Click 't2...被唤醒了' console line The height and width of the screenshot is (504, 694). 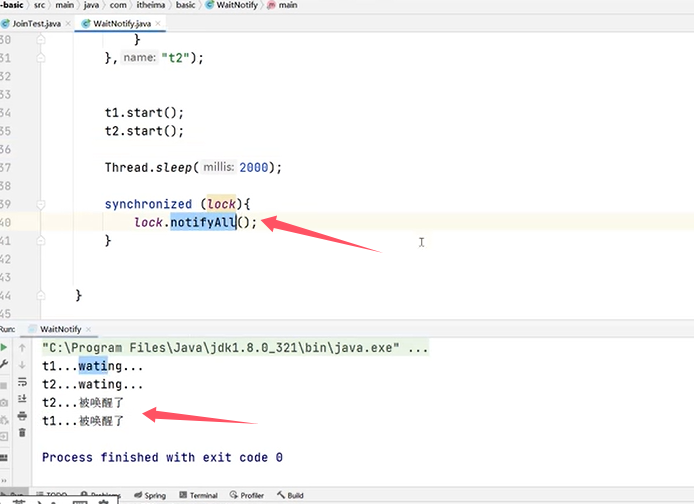pos(83,403)
